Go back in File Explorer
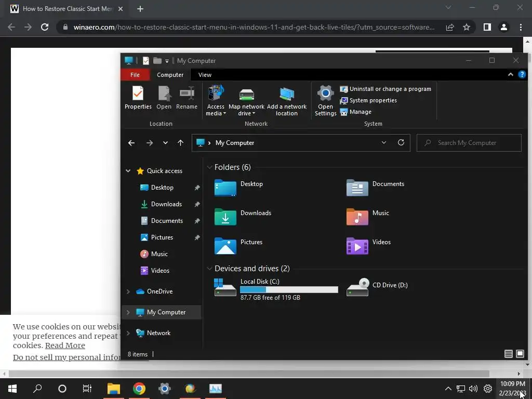This screenshot has width=532, height=399. (131, 143)
